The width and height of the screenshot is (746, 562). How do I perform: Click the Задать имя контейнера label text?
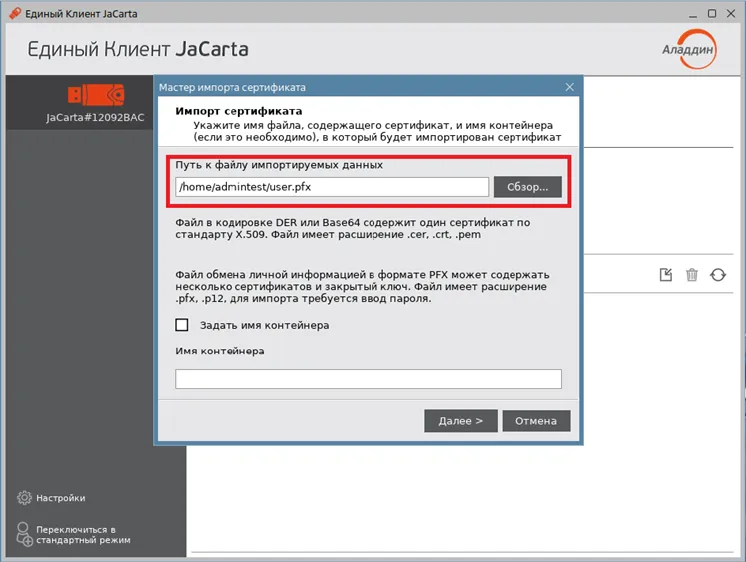[265, 325]
